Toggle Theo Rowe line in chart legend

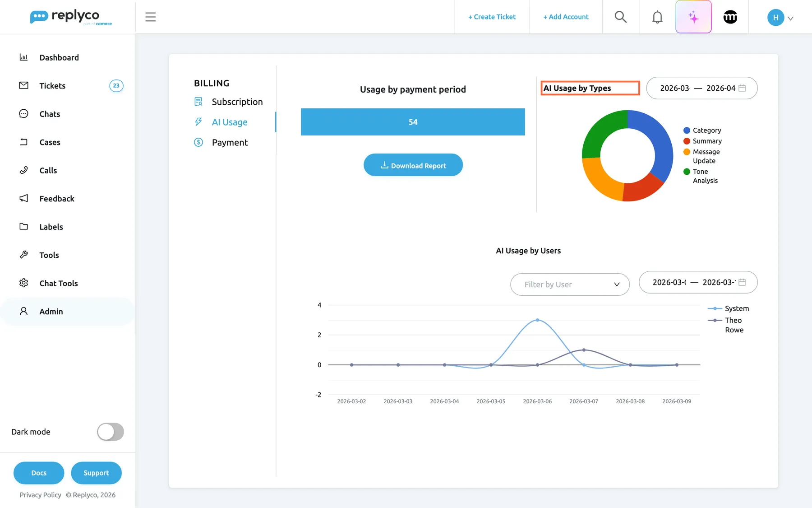(x=726, y=325)
